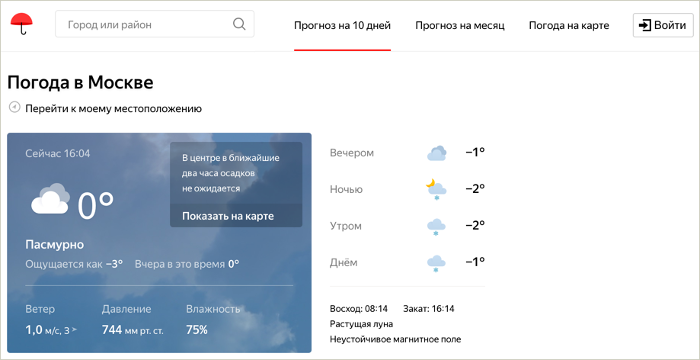Click the Войти login button
Viewport: 700px width, 360px height.
tap(663, 25)
